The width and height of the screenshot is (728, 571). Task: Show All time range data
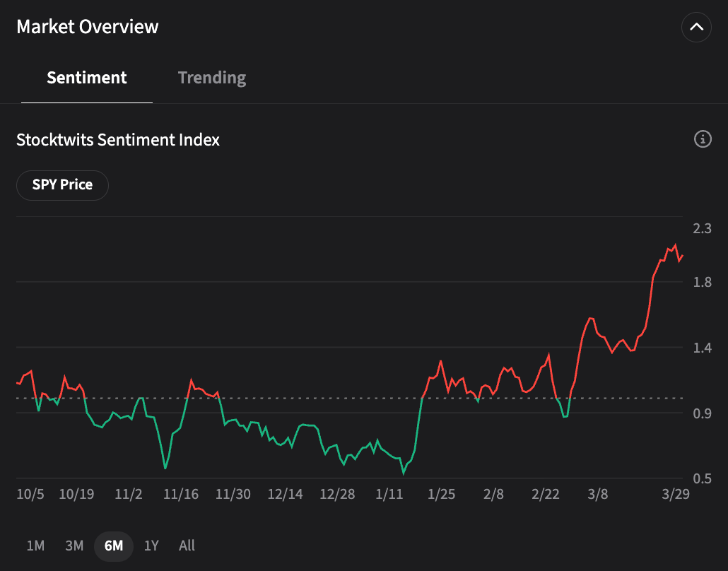pos(187,546)
